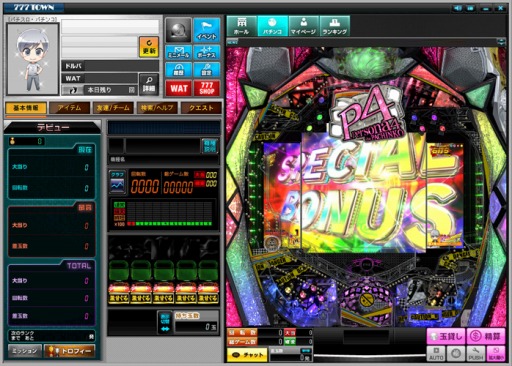Open the イベント flag icon button
This screenshot has height=366, width=512.
[x=206, y=30]
